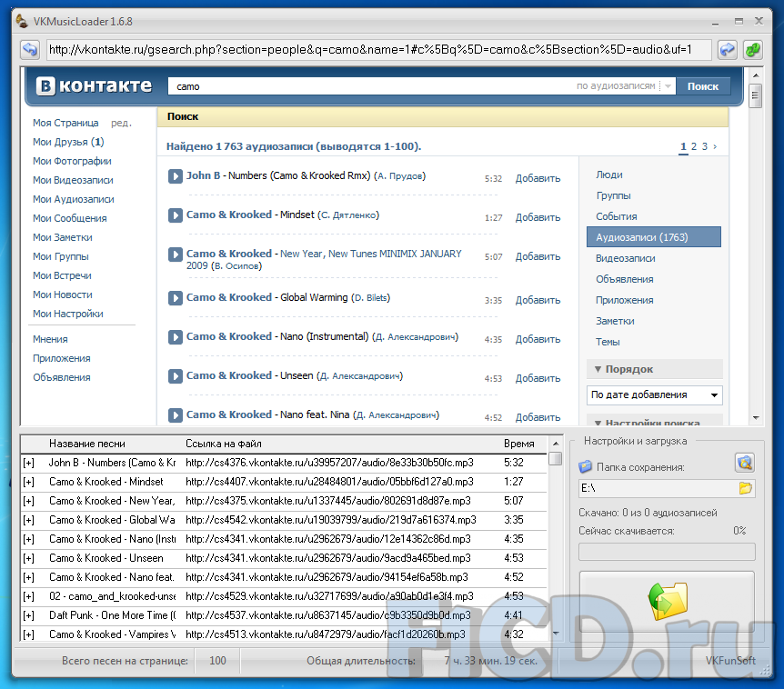This screenshot has height=689, width=784.
Task: Click the Время column header
Action: click(519, 444)
